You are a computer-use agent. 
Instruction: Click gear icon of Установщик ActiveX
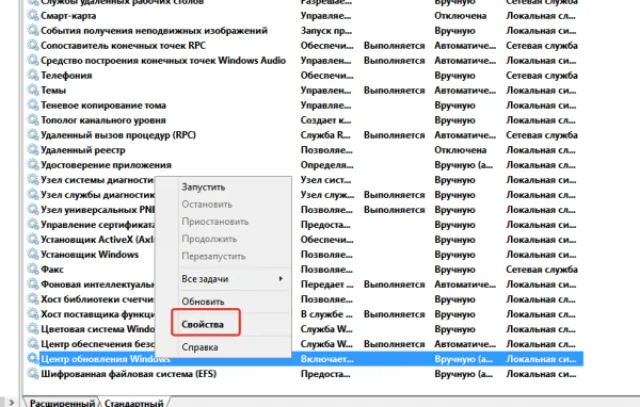[33, 239]
